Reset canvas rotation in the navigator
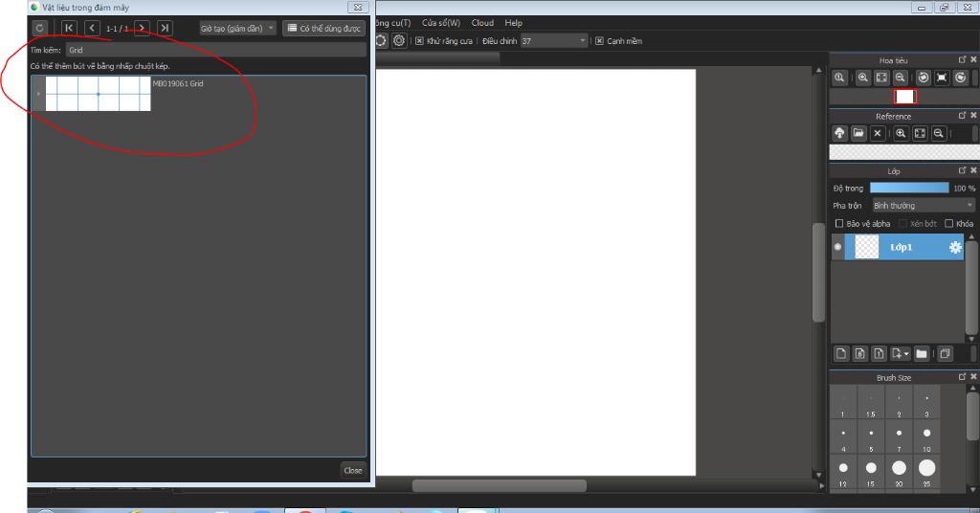 [942, 78]
